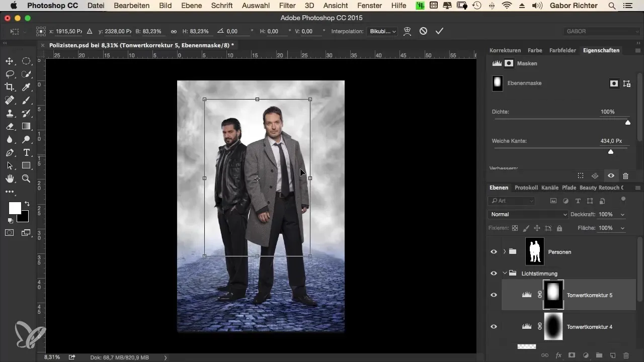Open the Layers panel flyout menu
The image size is (644, 362).
(638, 188)
